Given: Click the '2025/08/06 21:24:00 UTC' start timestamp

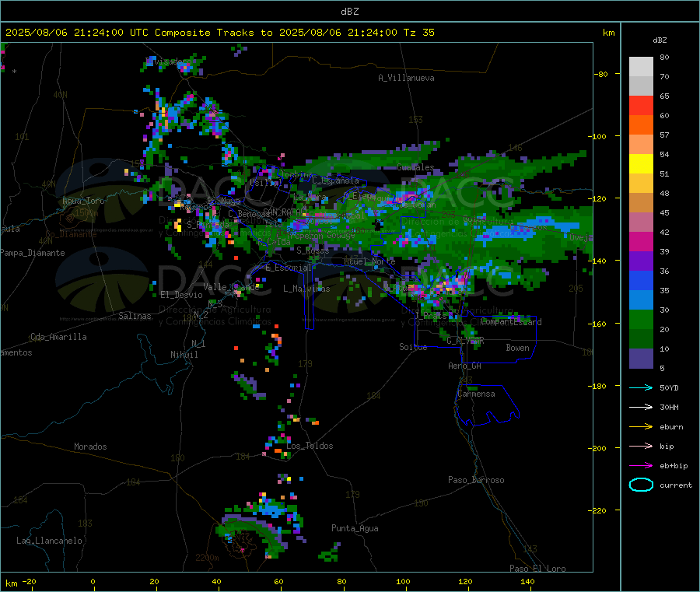Looking at the screenshot, I should point(76,33).
